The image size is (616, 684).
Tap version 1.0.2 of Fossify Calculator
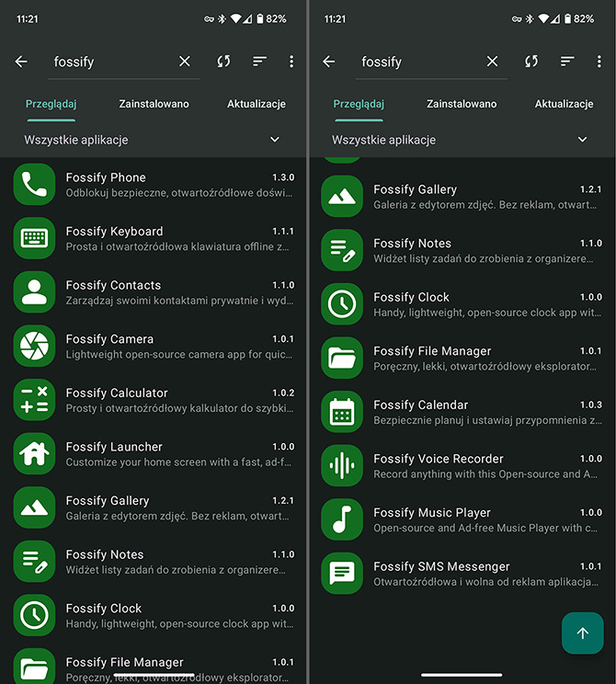(283, 393)
